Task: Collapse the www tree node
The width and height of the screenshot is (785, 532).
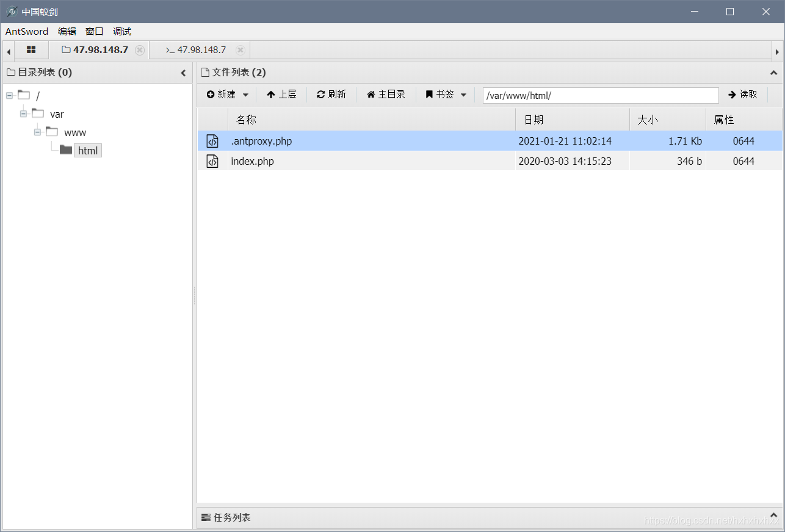Action: (x=37, y=132)
